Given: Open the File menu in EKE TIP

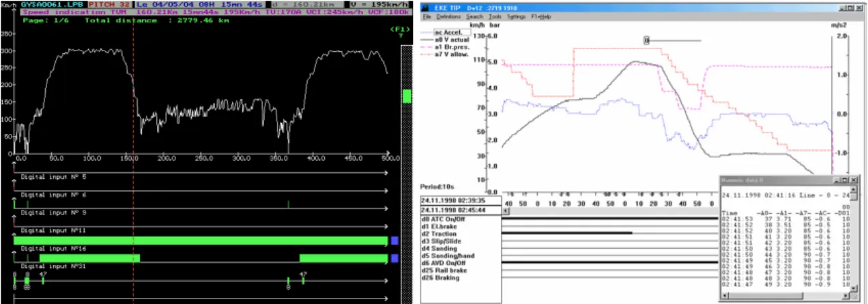Looking at the screenshot, I should [426, 16].
